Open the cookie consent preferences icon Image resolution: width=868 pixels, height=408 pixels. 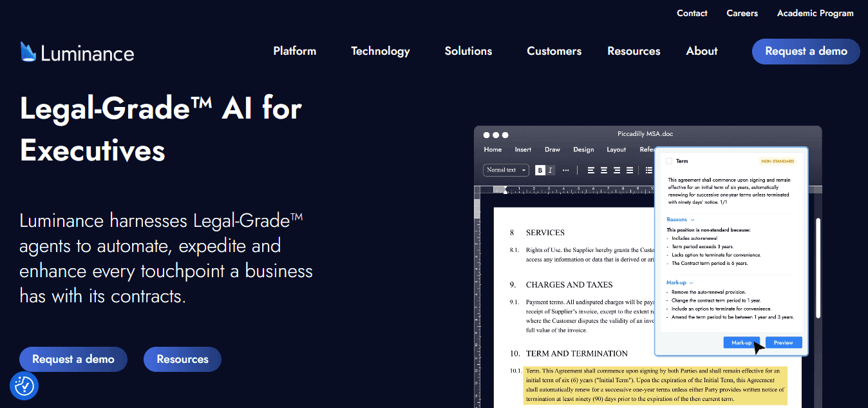[x=24, y=386]
